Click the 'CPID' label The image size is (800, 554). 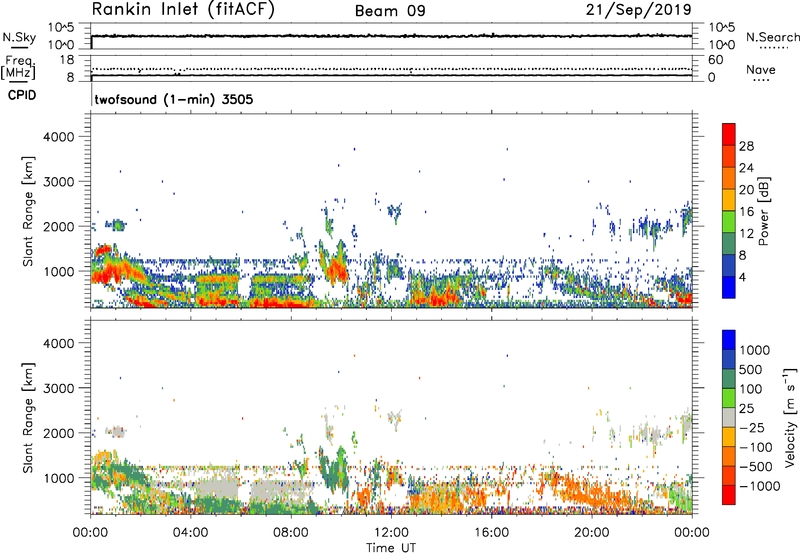coord(22,95)
